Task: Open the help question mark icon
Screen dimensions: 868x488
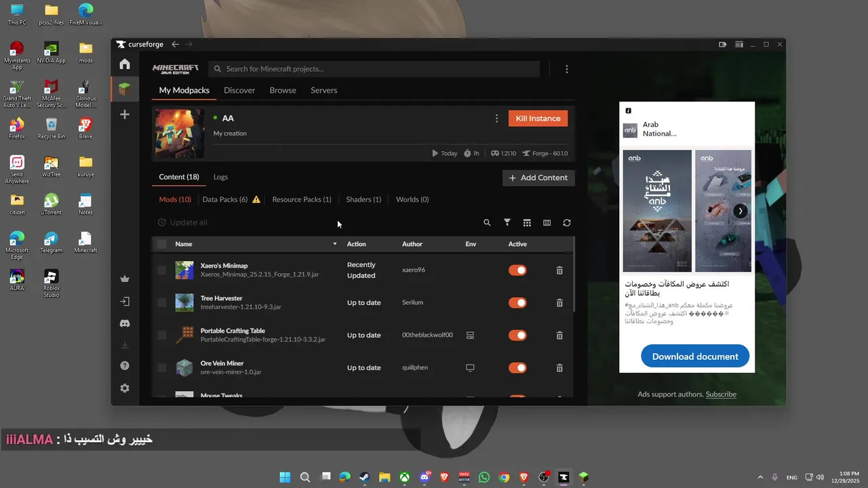Action: click(x=125, y=366)
